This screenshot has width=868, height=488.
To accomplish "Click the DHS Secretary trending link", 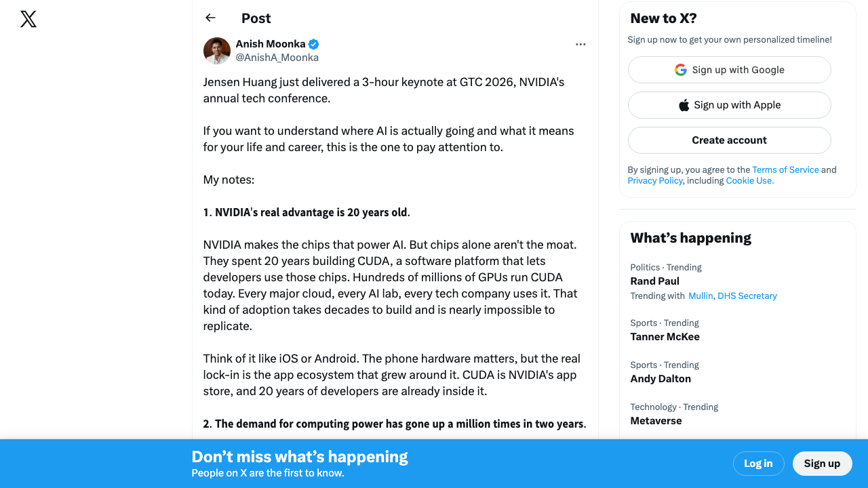I will coord(747,296).
